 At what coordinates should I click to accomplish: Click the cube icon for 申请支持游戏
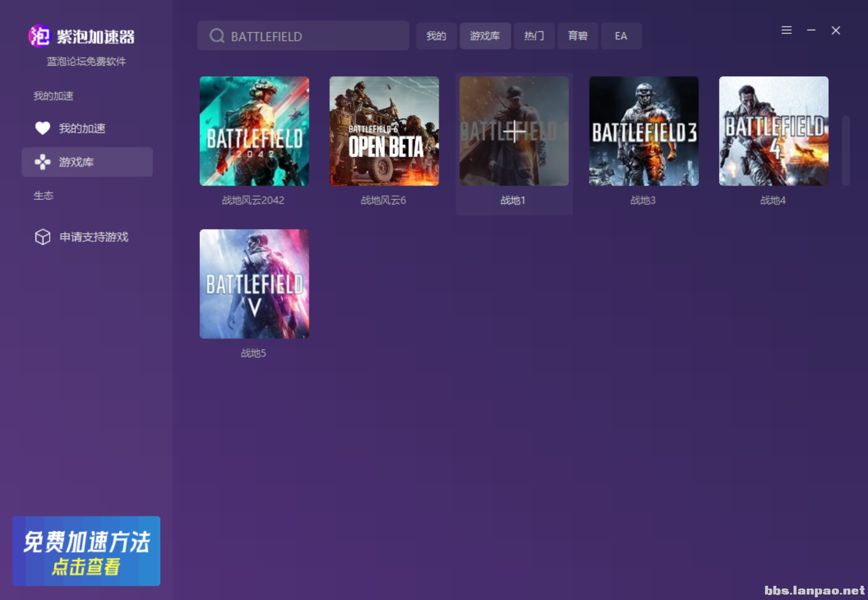43,237
